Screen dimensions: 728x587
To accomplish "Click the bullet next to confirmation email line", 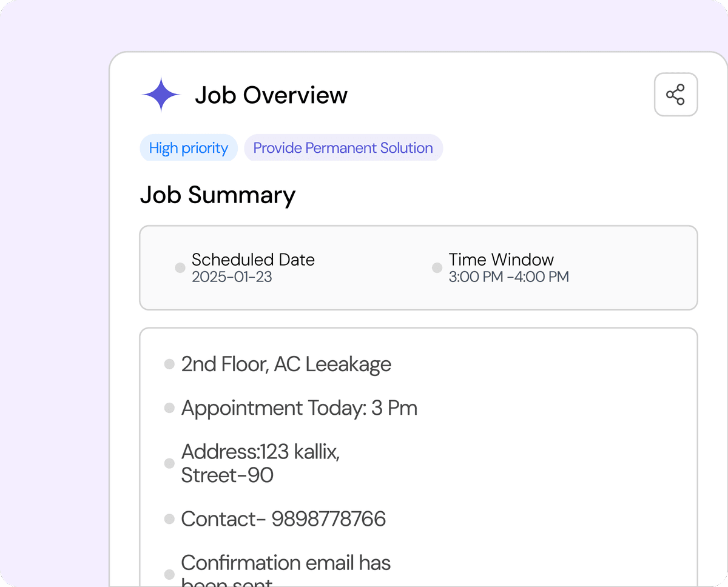I will point(168,573).
